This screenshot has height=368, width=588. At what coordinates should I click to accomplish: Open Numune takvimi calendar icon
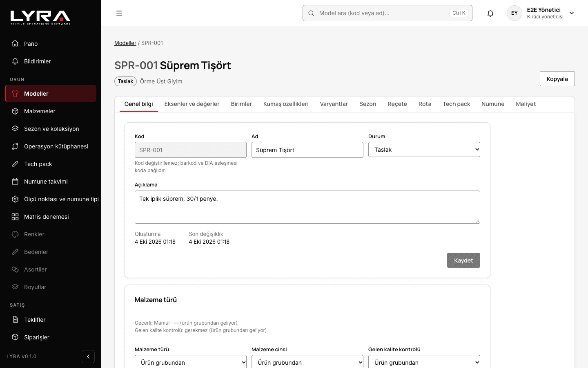[15, 182]
